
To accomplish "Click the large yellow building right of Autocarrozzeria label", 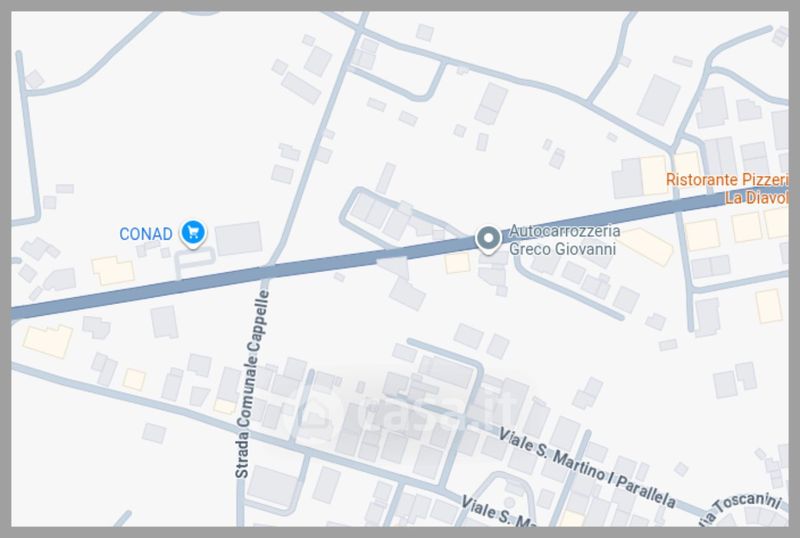I will 646,246.
